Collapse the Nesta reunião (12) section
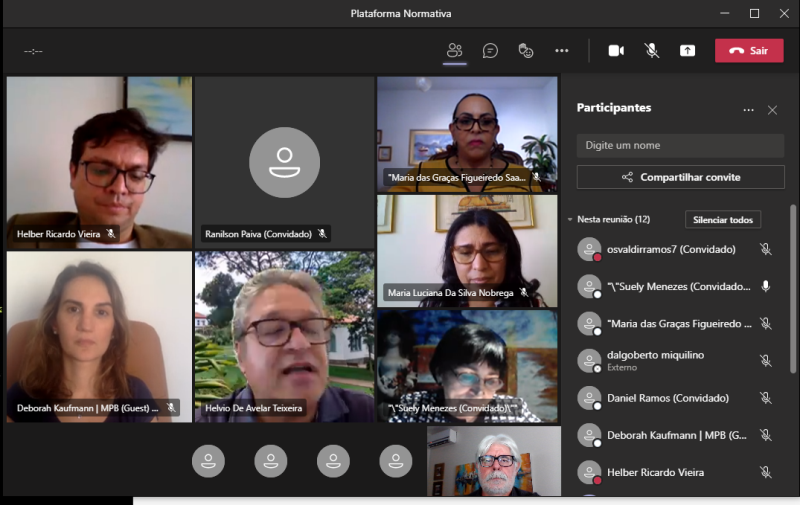This screenshot has height=505, width=800. (x=569, y=219)
